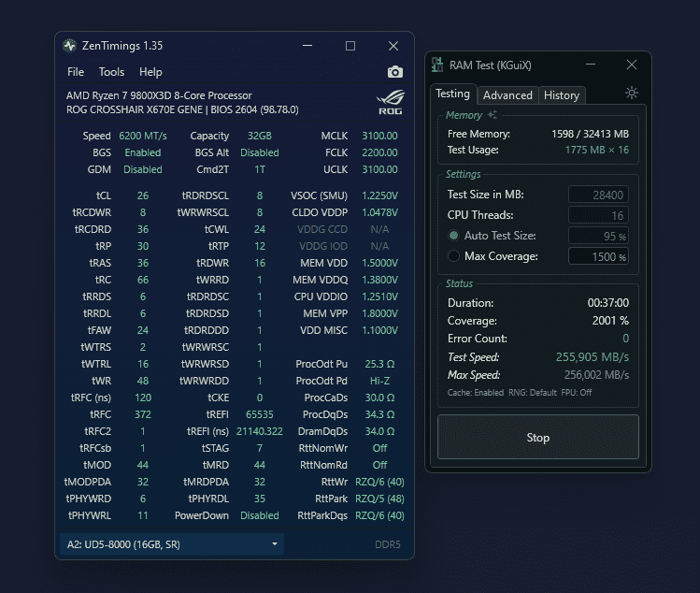Take a screenshot with the camera icon
The width and height of the screenshot is (700, 593).
[395, 72]
